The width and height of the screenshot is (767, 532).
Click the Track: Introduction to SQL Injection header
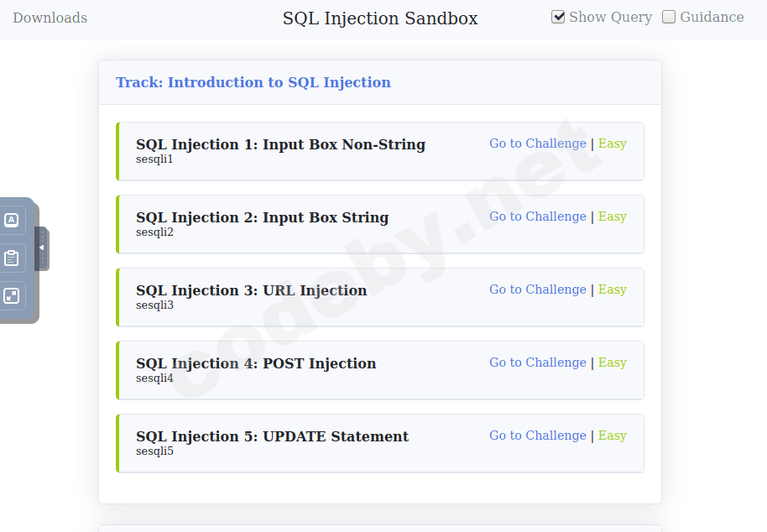[x=253, y=82]
